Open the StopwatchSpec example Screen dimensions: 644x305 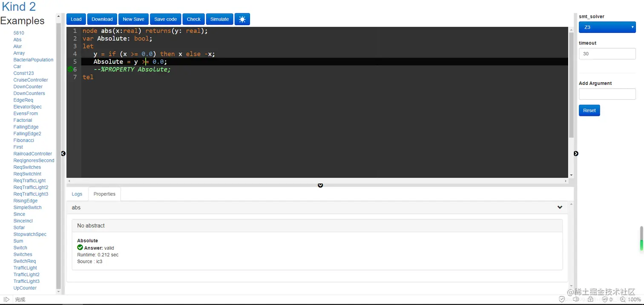pyautogui.click(x=30, y=234)
